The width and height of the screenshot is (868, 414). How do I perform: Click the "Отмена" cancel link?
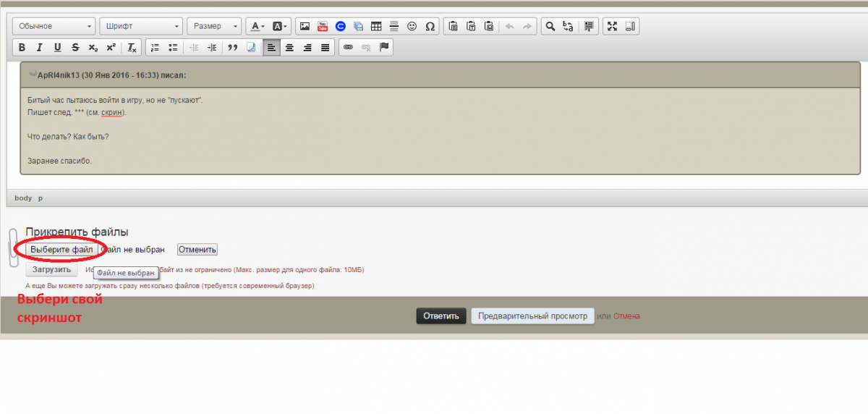coord(626,316)
